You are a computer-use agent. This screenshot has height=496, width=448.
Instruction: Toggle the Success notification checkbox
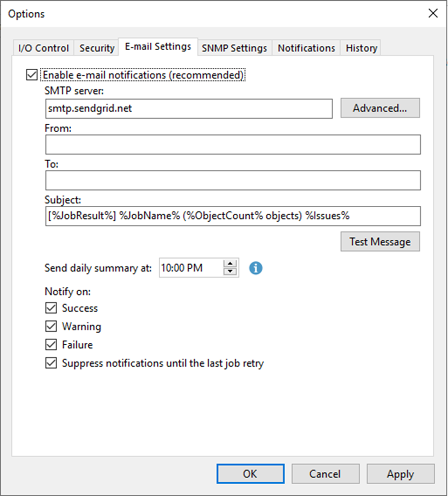(x=51, y=308)
